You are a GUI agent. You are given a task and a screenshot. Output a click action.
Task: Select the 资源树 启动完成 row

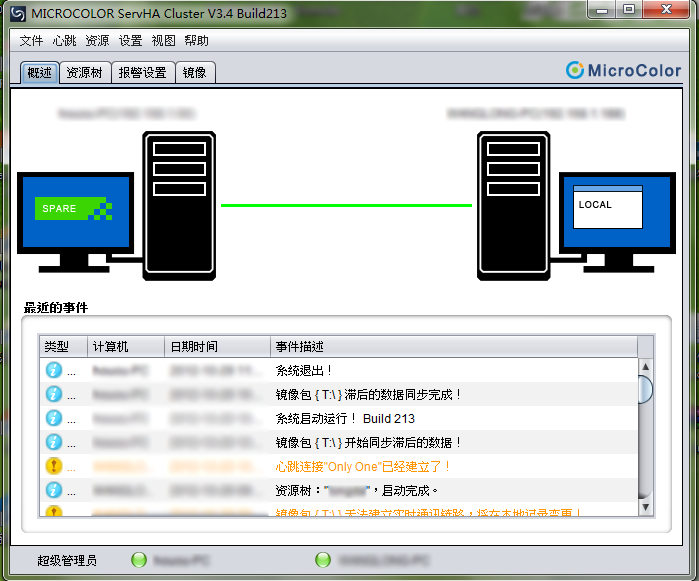click(339, 490)
